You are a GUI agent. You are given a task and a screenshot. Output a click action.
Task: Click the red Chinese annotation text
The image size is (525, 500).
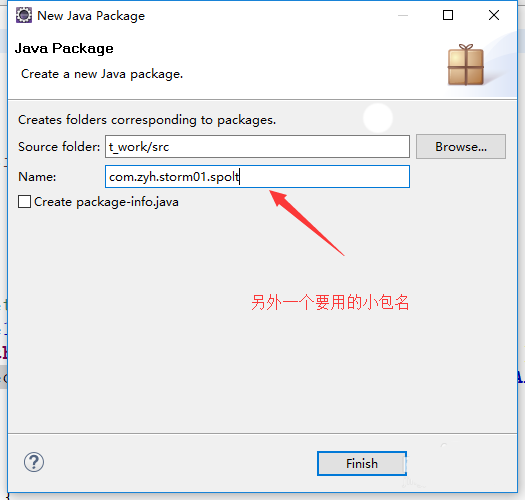pyautogui.click(x=330, y=303)
